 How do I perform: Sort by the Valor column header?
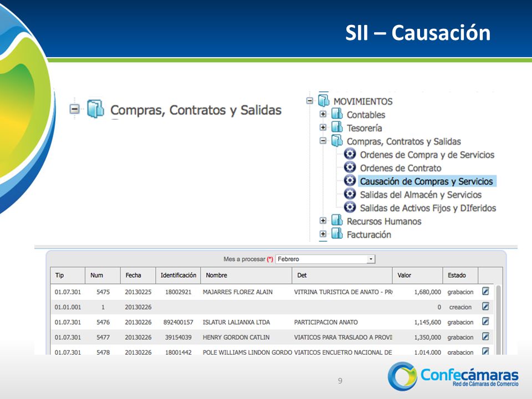(x=417, y=275)
